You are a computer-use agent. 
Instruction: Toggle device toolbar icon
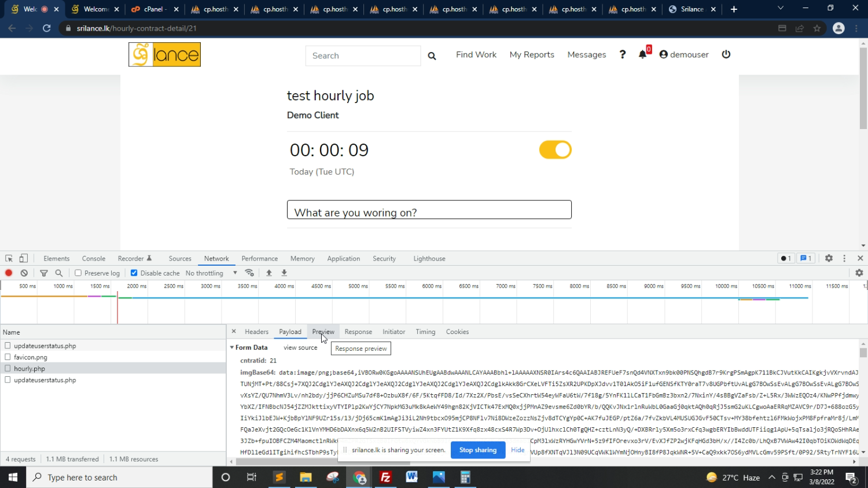click(24, 259)
